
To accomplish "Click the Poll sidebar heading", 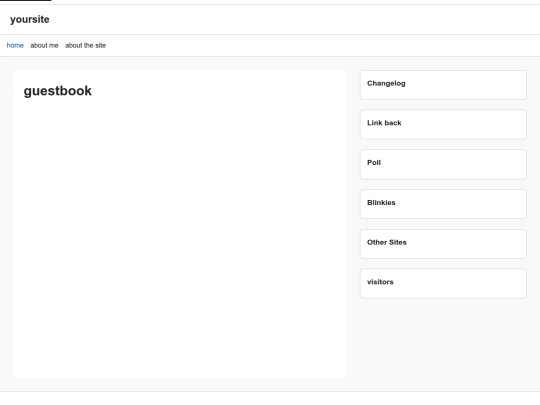I will [374, 163].
